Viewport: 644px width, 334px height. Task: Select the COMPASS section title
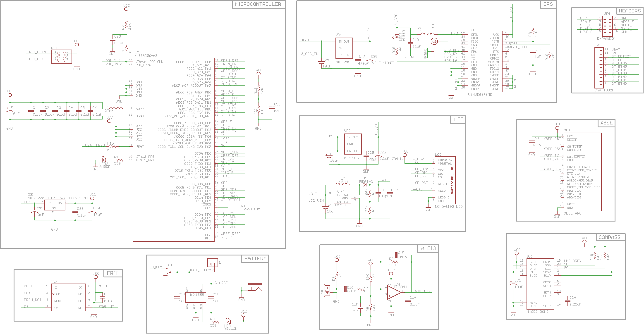pyautogui.click(x=609, y=237)
